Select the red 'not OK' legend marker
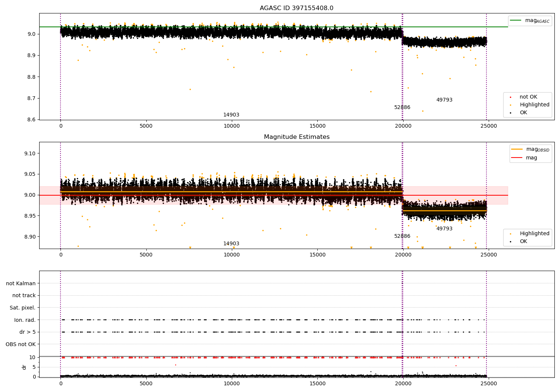 coord(510,97)
